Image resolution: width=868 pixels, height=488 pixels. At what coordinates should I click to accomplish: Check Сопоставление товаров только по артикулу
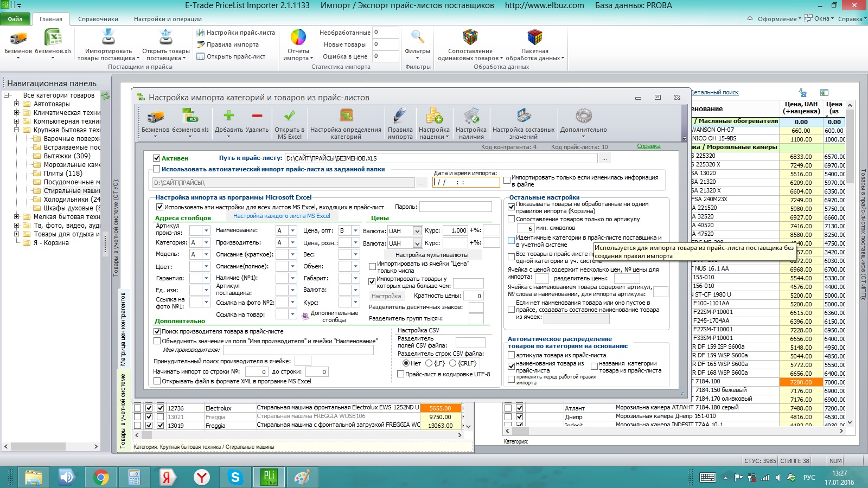(511, 219)
